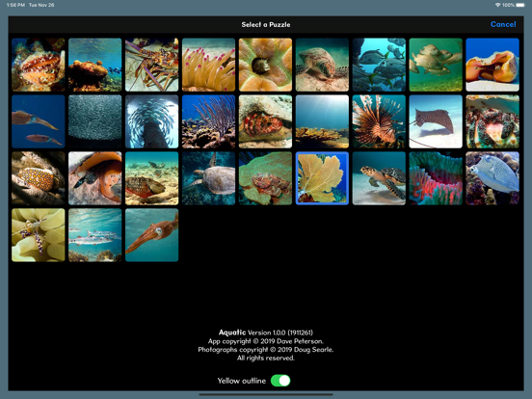This screenshot has width=532, height=399.
Task: Cancel the puzzle selection
Action: (x=503, y=24)
